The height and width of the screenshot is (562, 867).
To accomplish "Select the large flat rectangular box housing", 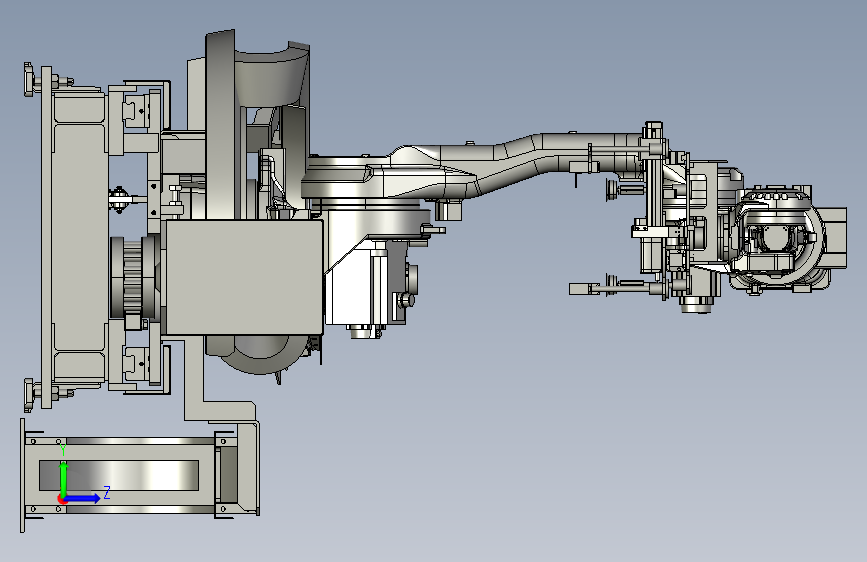I will pyautogui.click(x=244, y=277).
